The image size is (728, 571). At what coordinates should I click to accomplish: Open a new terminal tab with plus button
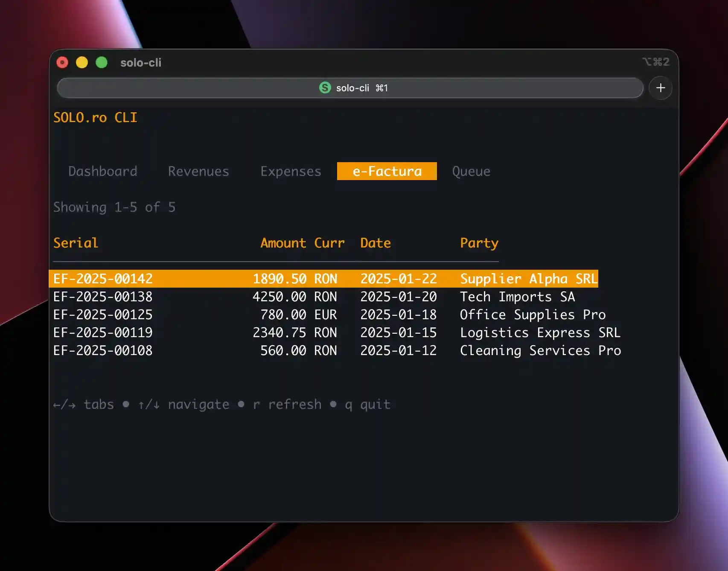(x=660, y=88)
